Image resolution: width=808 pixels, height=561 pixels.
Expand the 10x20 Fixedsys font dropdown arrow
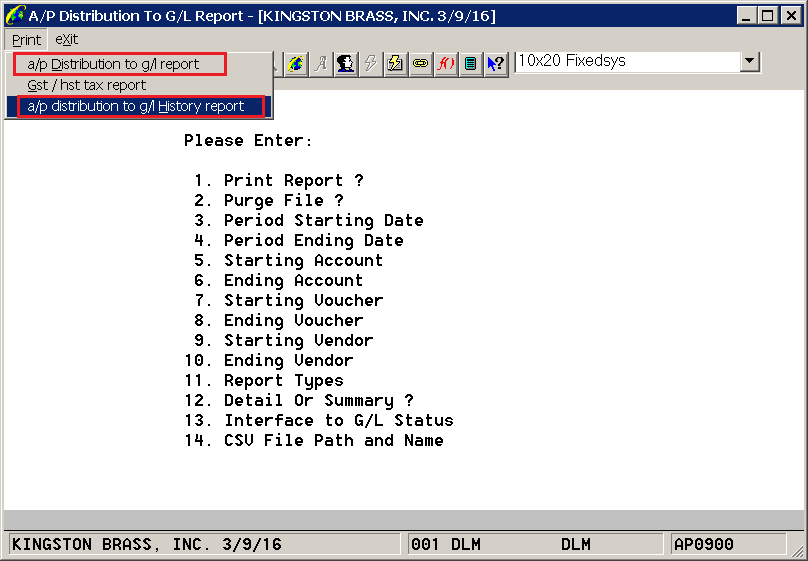pyautogui.click(x=750, y=62)
